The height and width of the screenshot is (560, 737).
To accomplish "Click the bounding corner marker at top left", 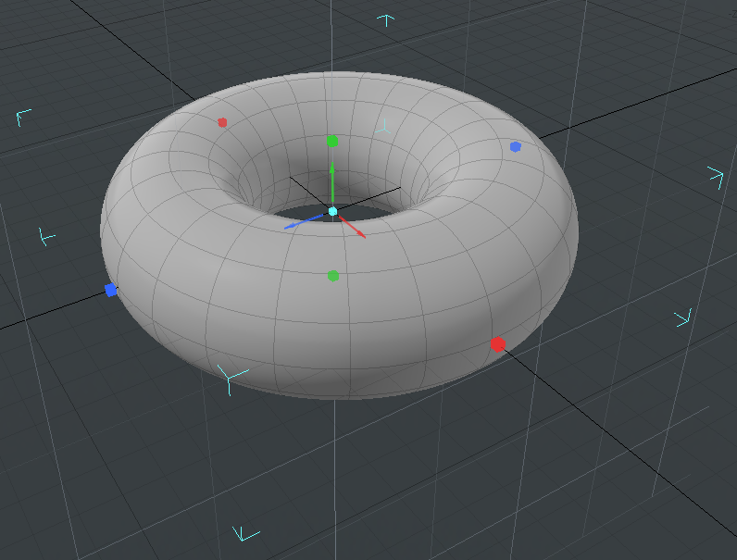I will (x=22, y=117).
